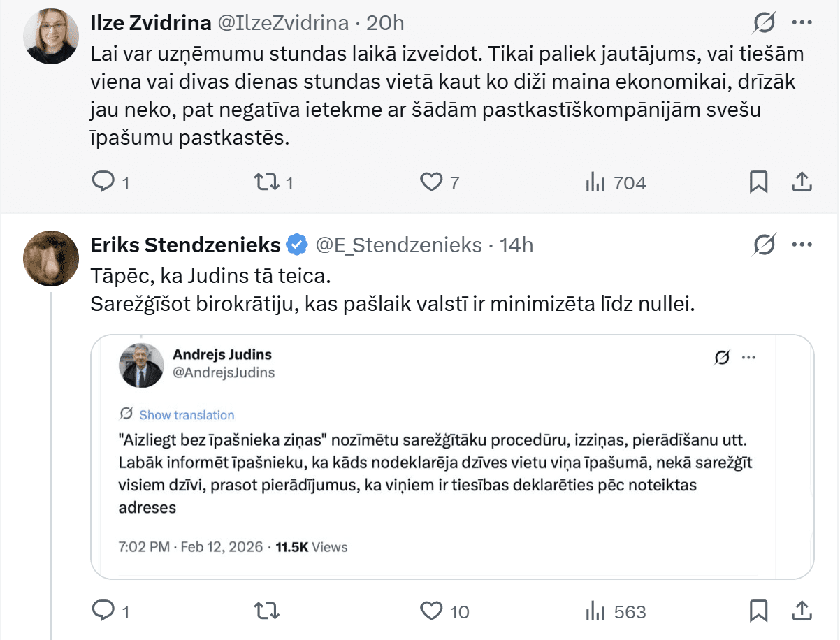Open Grok icon on Ilze Zvidrina's post
The image size is (840, 640).
[765, 23]
